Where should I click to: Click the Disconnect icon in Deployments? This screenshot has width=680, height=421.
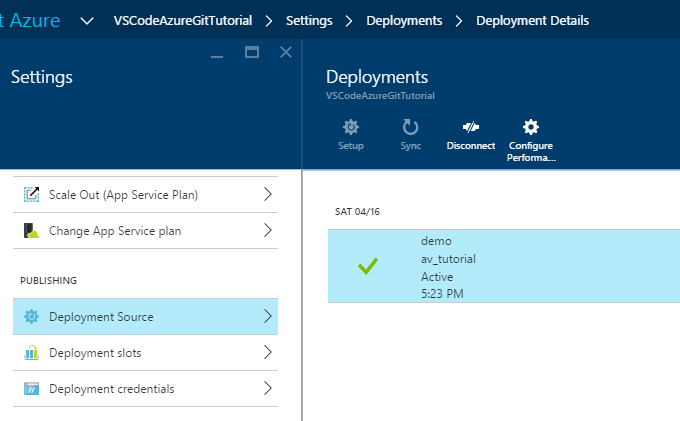point(471,127)
